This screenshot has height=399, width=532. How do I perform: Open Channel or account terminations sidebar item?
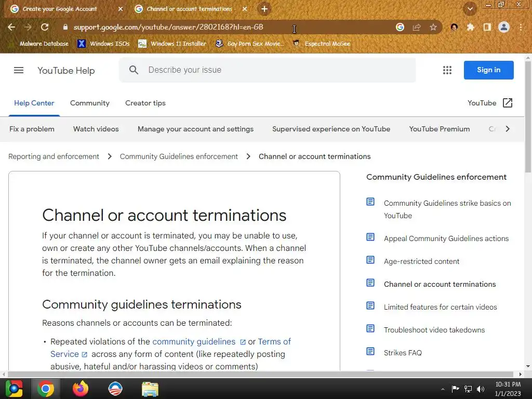(440, 284)
